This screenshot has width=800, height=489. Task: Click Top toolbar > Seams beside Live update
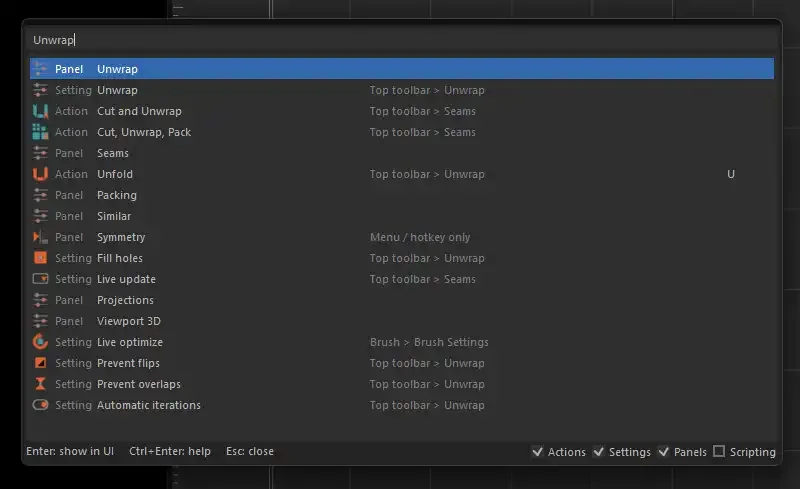pos(422,279)
